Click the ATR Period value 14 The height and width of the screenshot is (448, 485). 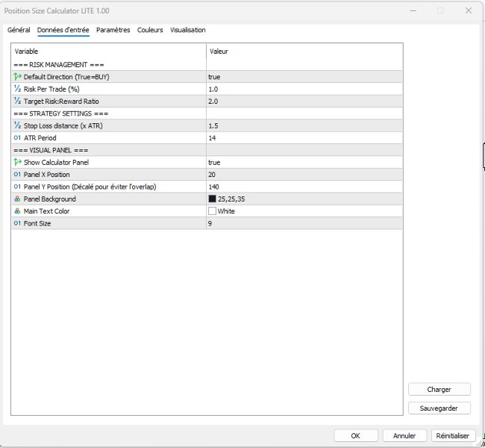click(212, 138)
